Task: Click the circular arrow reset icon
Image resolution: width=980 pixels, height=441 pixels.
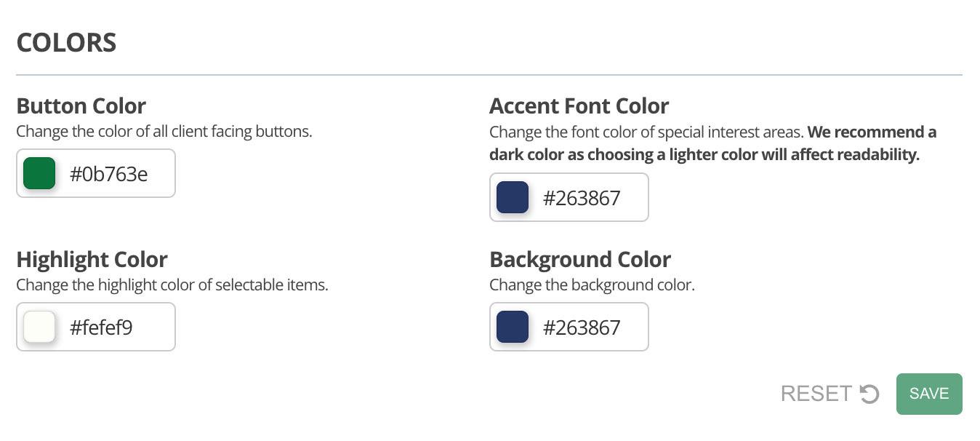Action: 869,394
